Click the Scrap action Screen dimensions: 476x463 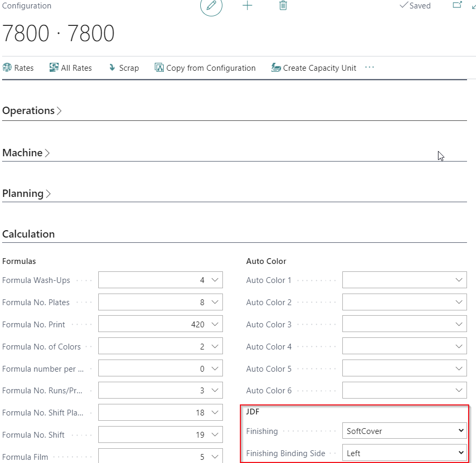coord(124,68)
